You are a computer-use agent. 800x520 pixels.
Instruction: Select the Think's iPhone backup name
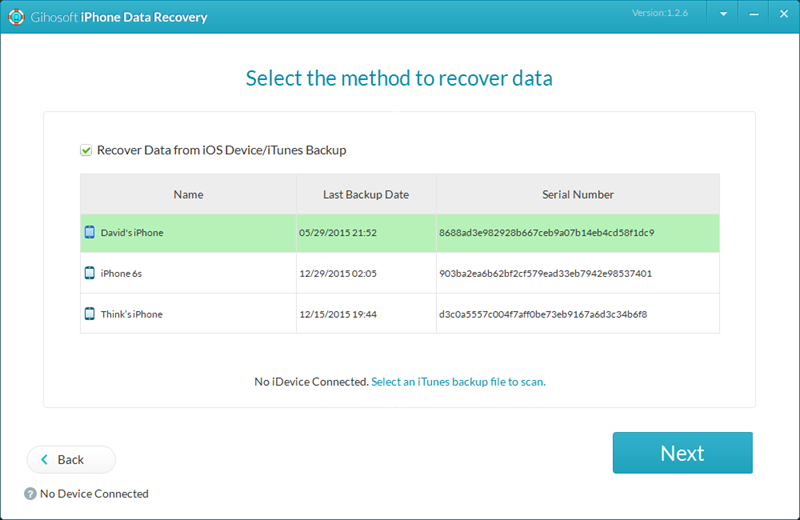131,314
